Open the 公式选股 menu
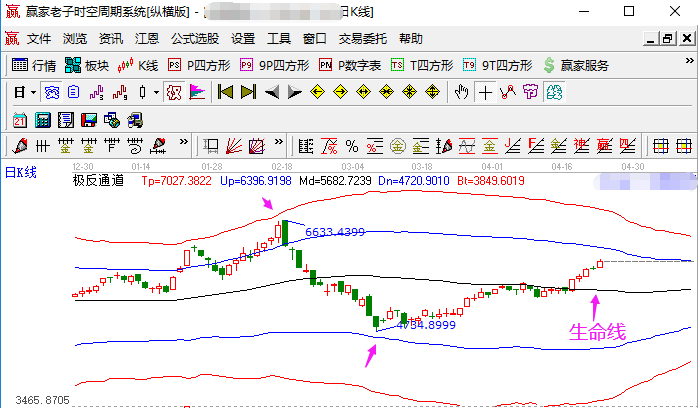The height and width of the screenshot is (408, 698). [x=194, y=39]
